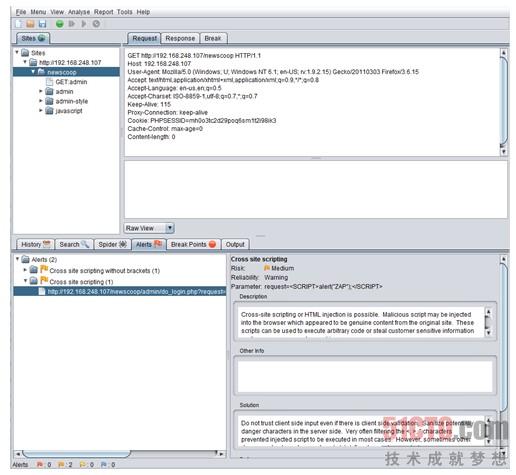Select the GET:admin tree entry
The width and height of the screenshot is (516, 475).
point(71,82)
